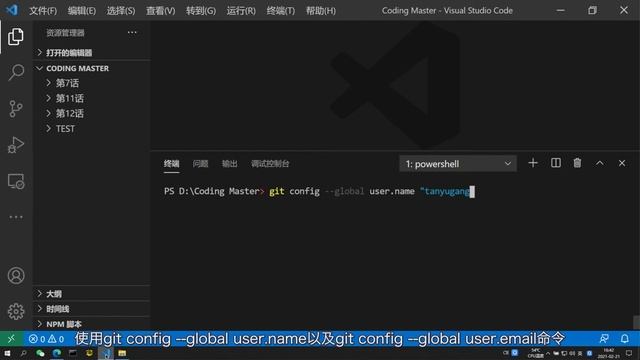640x360 pixels.
Task: Open File Explorer from the taskbar
Action: pyautogui.click(x=122, y=353)
